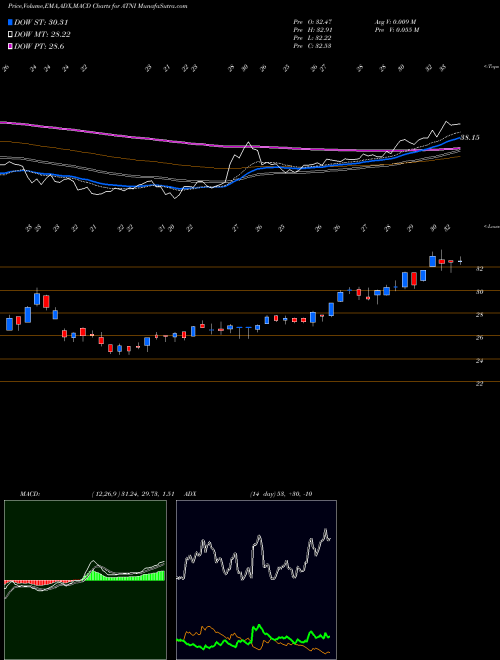Viewport: 500px width, 660px height.
Task: Select the 'DOW ST: 30.31' legend text
Action: pyautogui.click(x=41, y=22)
